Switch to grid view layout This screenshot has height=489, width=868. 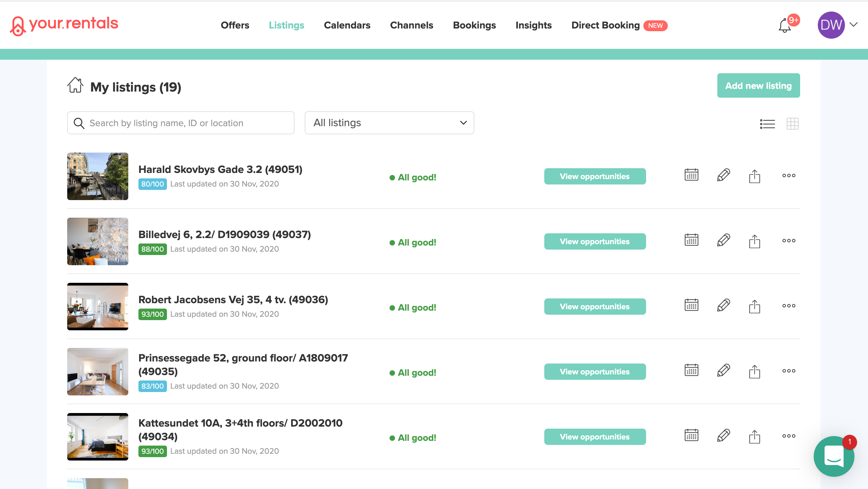[x=792, y=124]
